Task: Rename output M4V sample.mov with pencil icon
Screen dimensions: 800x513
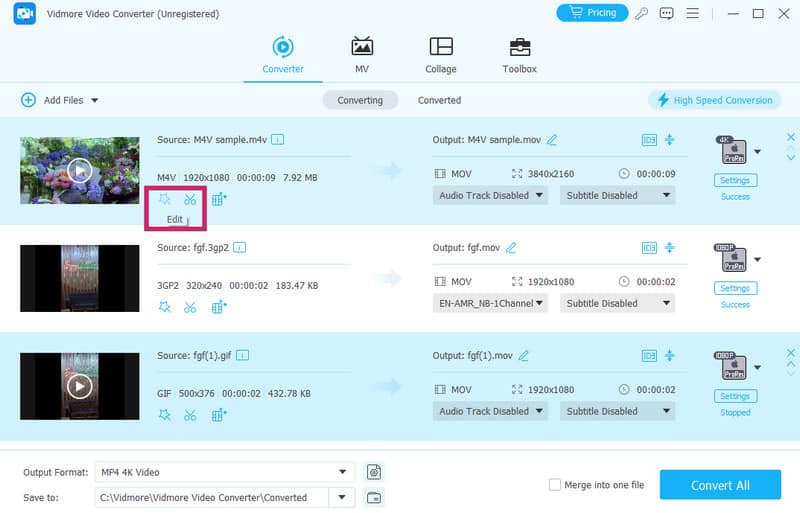Action: pyautogui.click(x=552, y=139)
